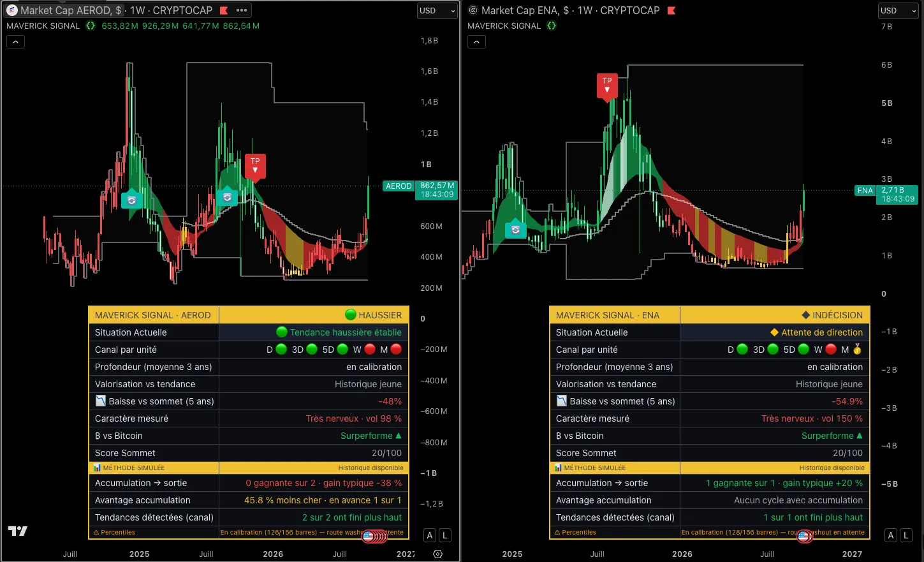The width and height of the screenshot is (924, 562).
Task: Toggle auto scale A on AEROD chart
Action: (x=430, y=536)
